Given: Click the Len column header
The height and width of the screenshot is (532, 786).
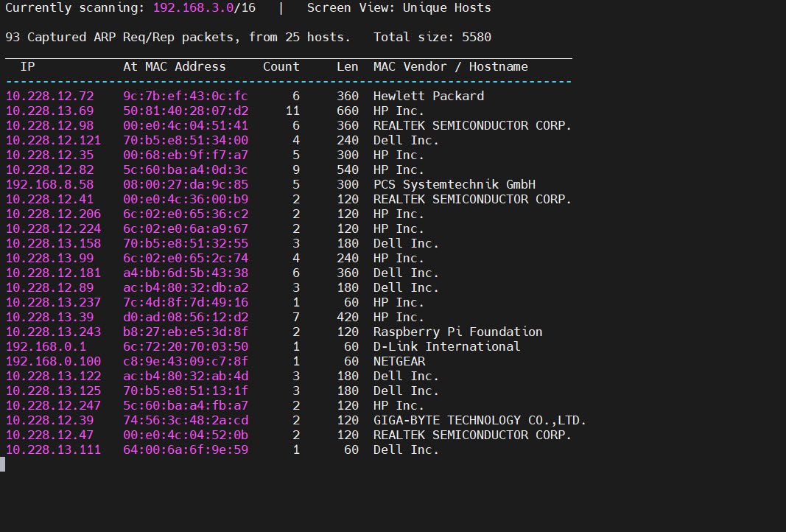Looking at the screenshot, I should tap(348, 67).
